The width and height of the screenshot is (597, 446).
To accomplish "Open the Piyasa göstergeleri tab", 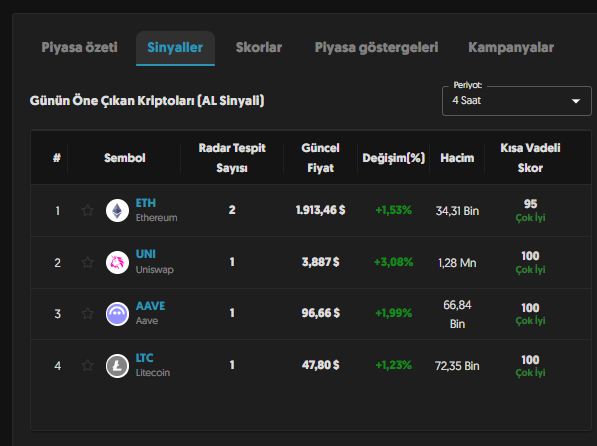I will [x=376, y=48].
